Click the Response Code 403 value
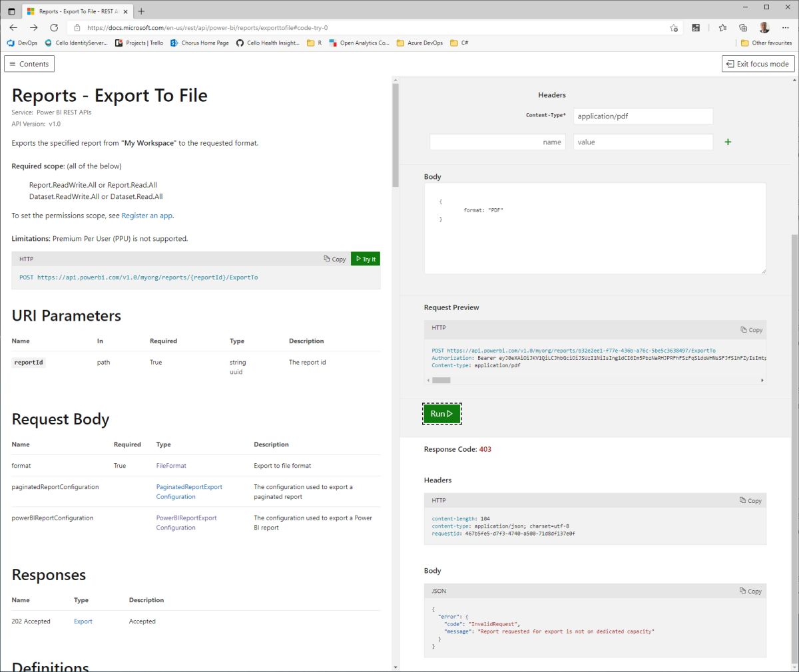 (x=485, y=449)
